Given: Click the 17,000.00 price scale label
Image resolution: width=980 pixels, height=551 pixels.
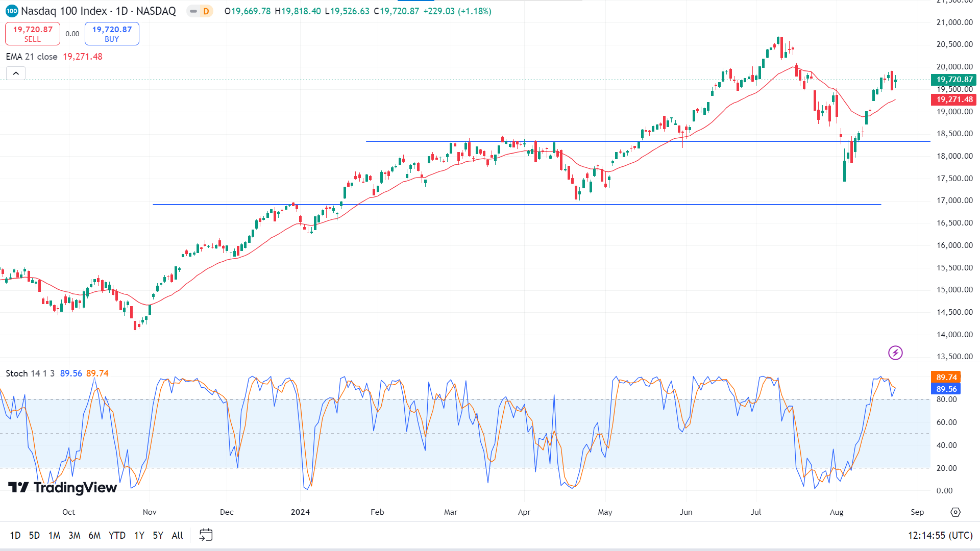Looking at the screenshot, I should click(954, 201).
